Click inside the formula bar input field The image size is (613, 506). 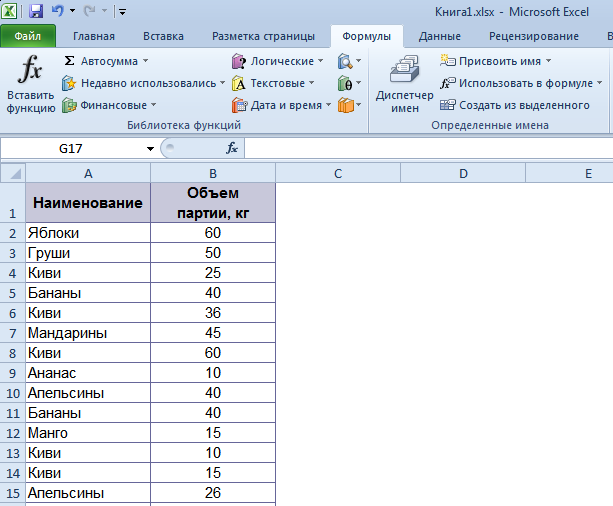(x=420, y=148)
